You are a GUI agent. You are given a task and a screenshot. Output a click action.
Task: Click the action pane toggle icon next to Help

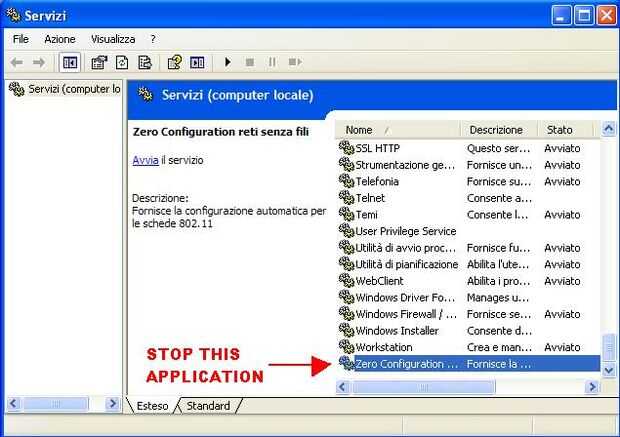[197, 62]
